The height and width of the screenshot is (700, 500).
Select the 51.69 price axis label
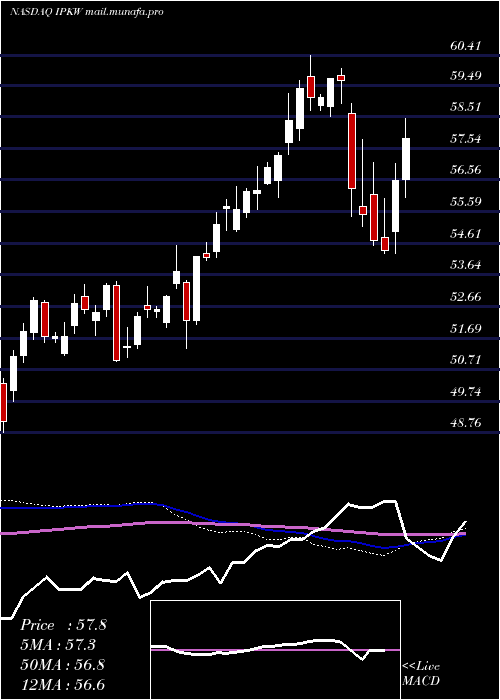tap(466, 329)
